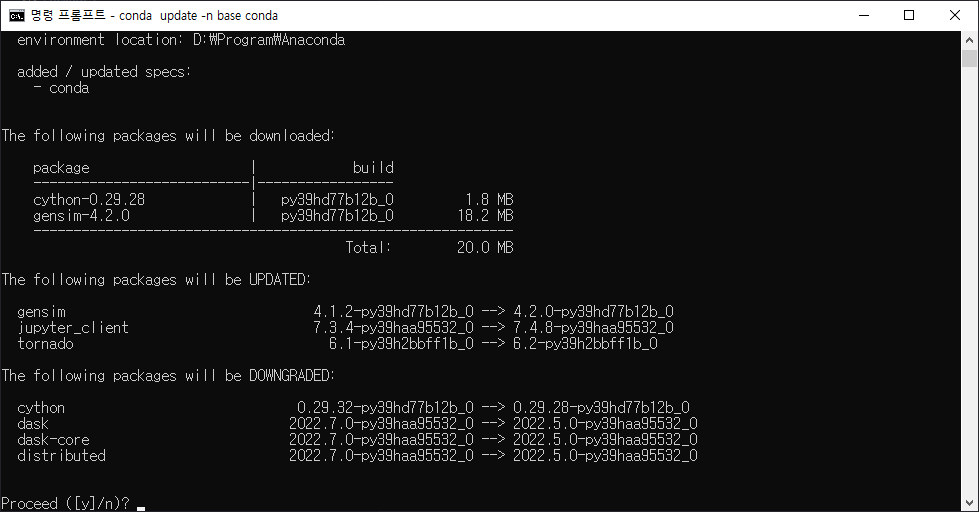Click the '- conda' spec entry
This screenshot has height=512, width=979.
point(61,88)
